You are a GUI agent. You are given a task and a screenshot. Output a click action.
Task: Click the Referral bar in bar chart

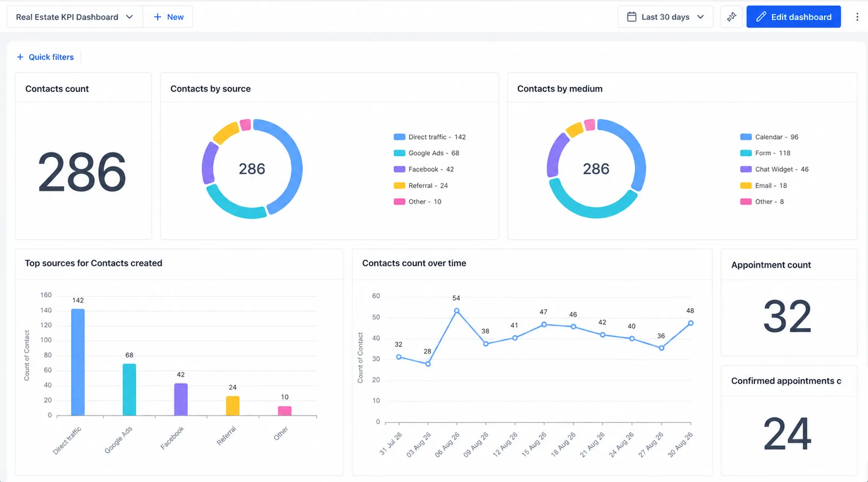233,406
